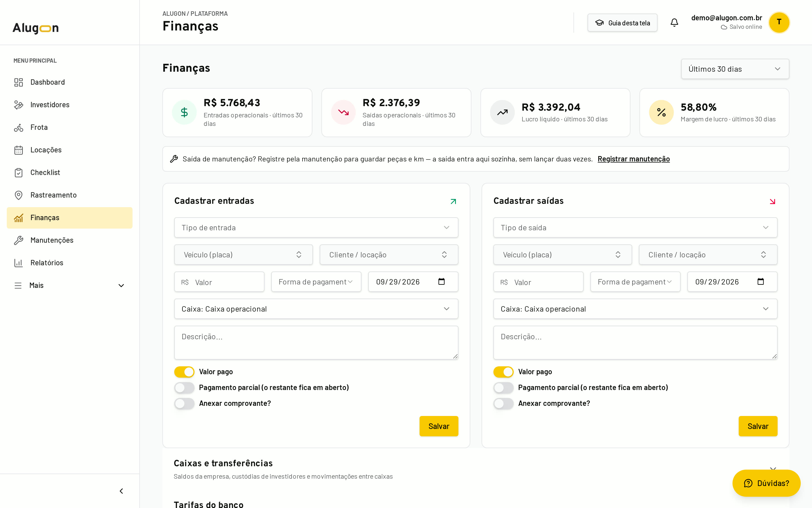The height and width of the screenshot is (508, 812).
Task: Click the percent icon on Margem de lucro card
Action: pyautogui.click(x=661, y=112)
